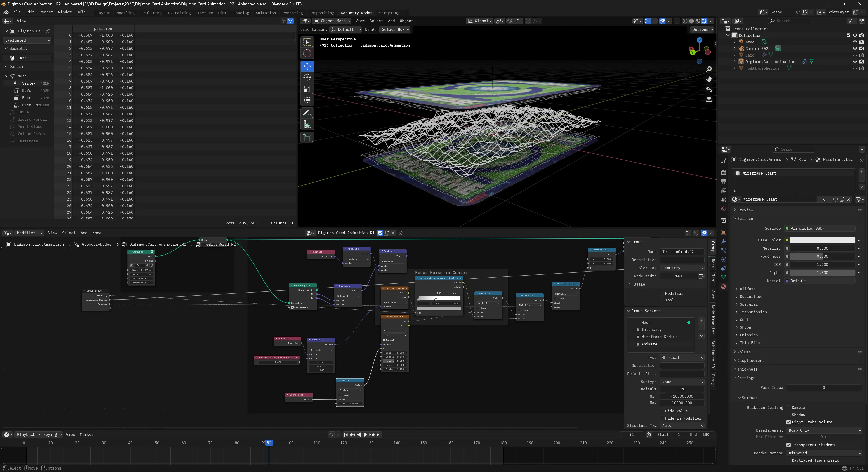Open Modifier properties via the wrench tab
Viewport: 868px width, 472px height.
coord(723,241)
